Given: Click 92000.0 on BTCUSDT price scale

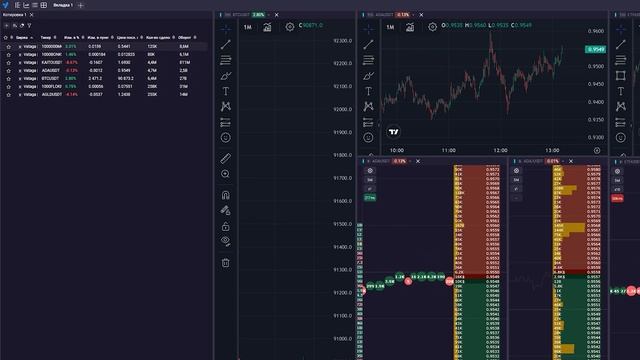Looking at the screenshot, I should point(342,109).
